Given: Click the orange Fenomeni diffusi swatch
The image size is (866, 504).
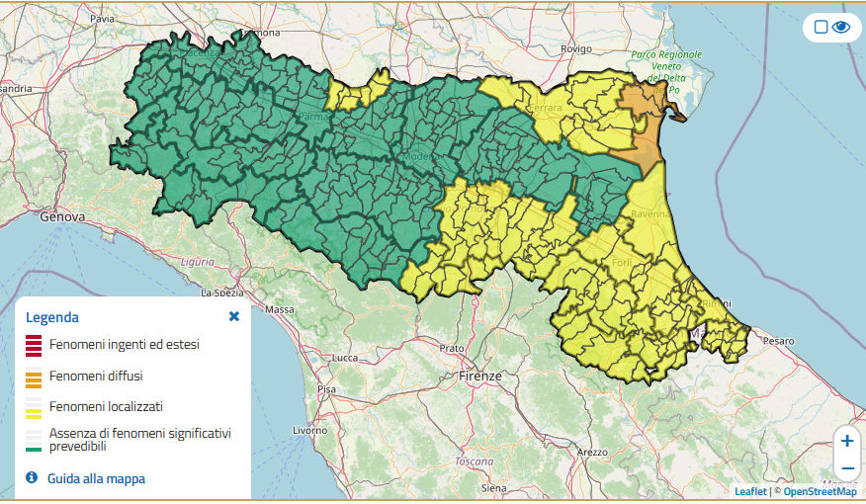Looking at the screenshot, I should pos(34,377).
